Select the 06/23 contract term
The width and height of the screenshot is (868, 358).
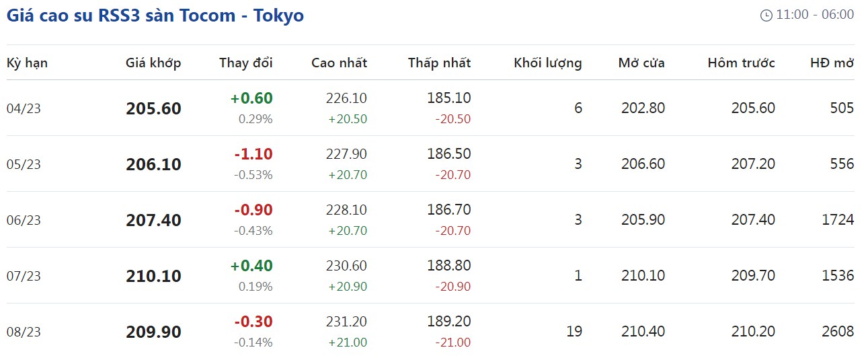point(24,220)
